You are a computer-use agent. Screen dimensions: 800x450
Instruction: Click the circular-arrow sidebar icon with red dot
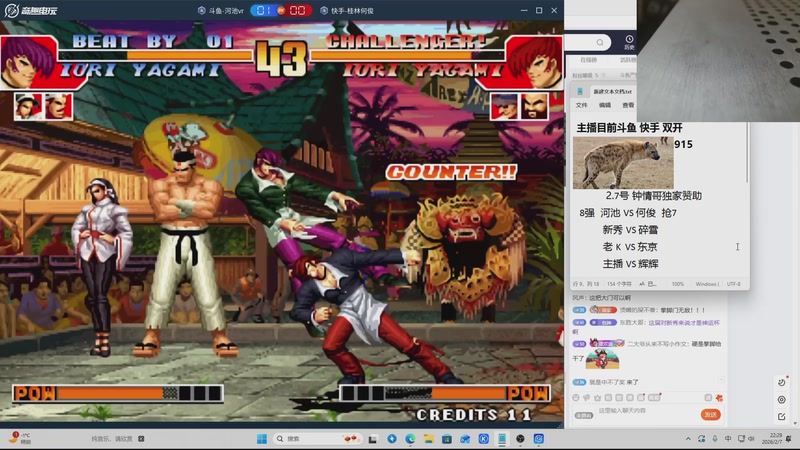coord(782,382)
